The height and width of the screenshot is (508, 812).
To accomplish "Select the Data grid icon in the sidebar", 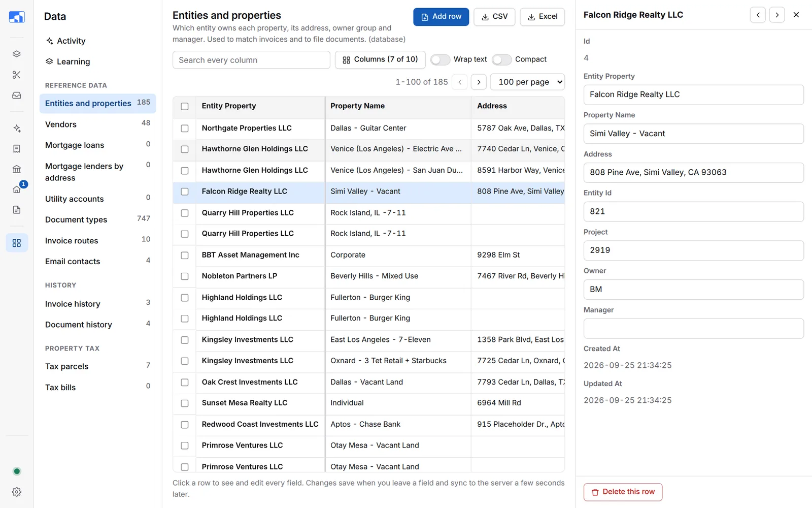I will (x=17, y=243).
